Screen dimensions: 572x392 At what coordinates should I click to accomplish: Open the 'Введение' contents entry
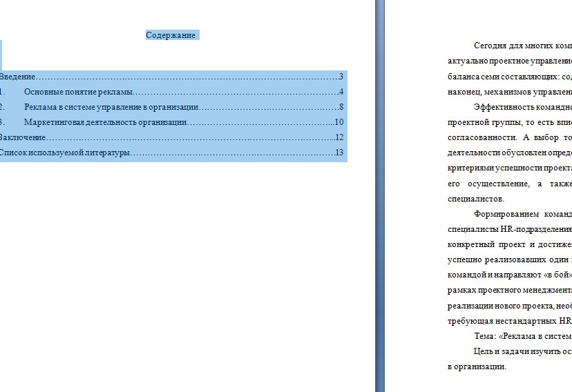pyautogui.click(x=17, y=77)
